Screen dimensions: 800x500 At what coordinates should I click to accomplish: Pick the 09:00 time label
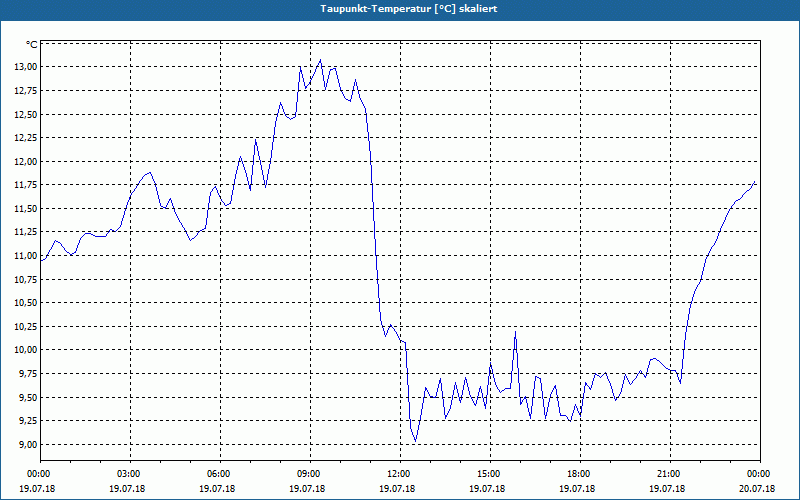click(x=311, y=474)
